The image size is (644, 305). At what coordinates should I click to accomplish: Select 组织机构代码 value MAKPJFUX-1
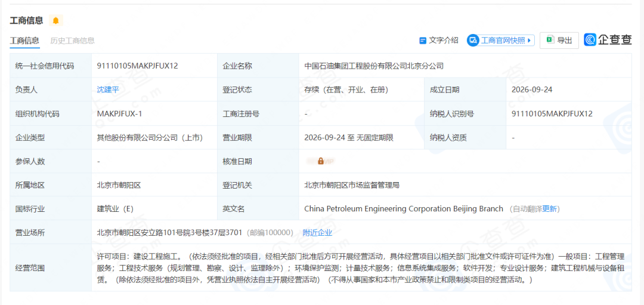click(119, 114)
